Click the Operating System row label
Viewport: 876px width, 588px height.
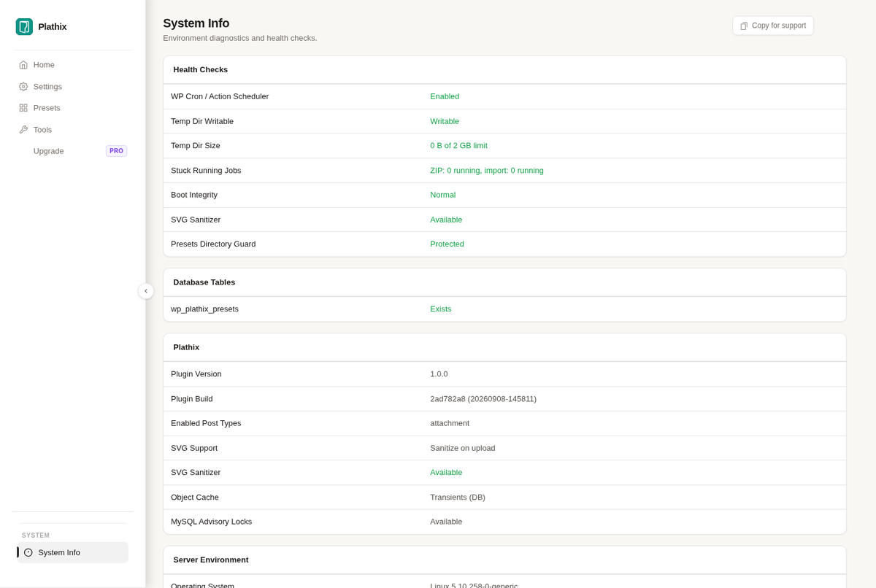coord(203,586)
